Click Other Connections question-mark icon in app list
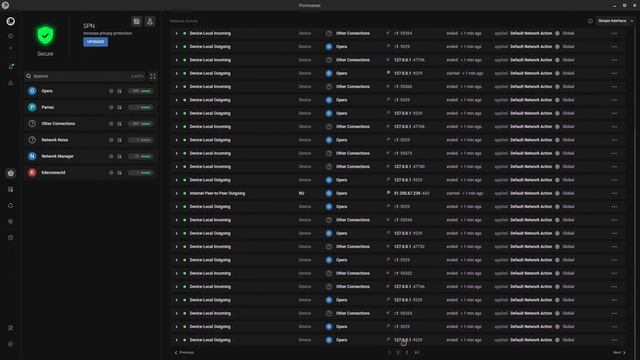640x360 pixels. tap(32, 124)
